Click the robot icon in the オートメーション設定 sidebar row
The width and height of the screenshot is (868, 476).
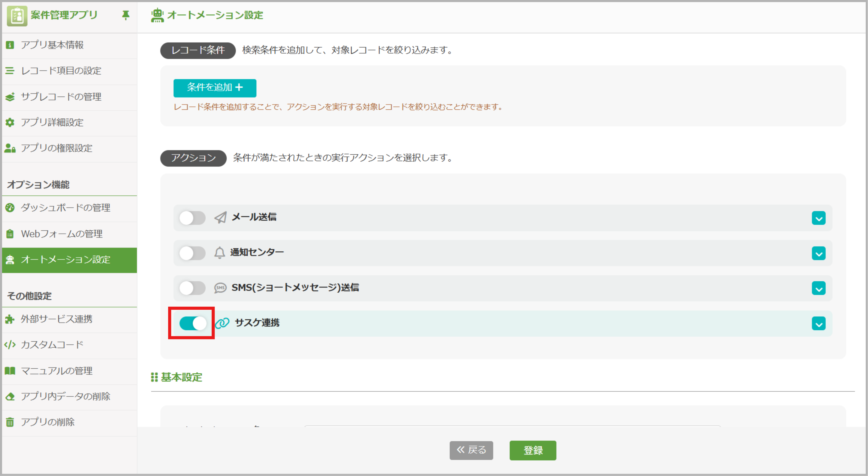click(10, 260)
